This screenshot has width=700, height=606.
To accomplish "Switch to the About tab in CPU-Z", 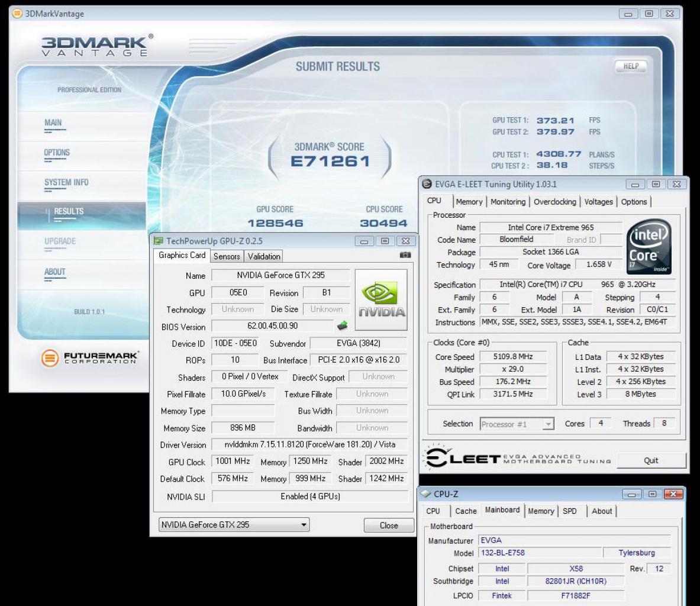I will [602, 511].
